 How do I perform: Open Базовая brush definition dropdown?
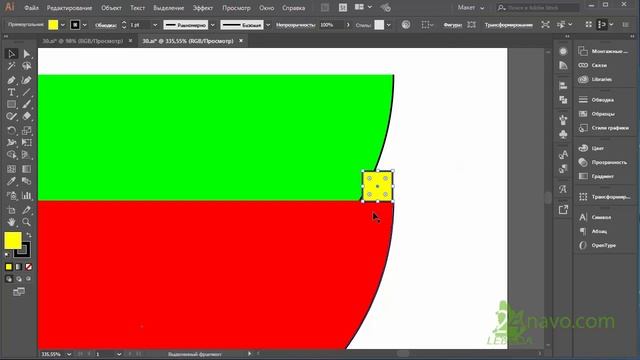click(x=268, y=25)
